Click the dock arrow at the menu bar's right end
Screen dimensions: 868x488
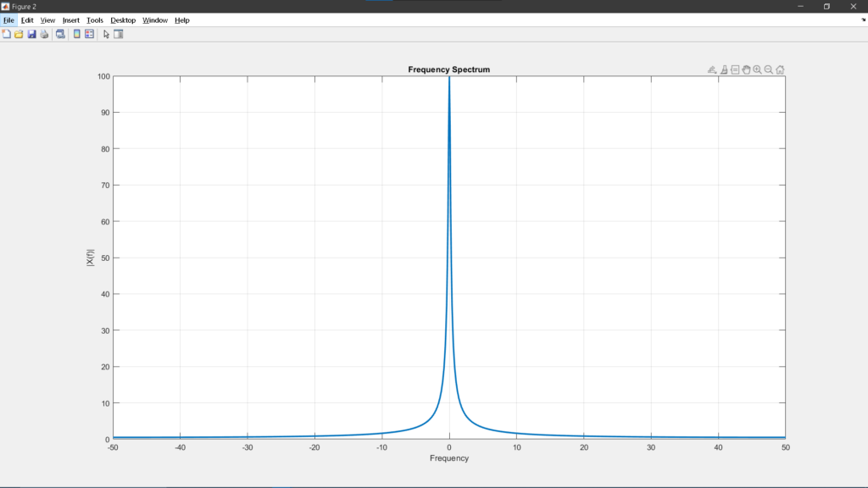pos(862,19)
